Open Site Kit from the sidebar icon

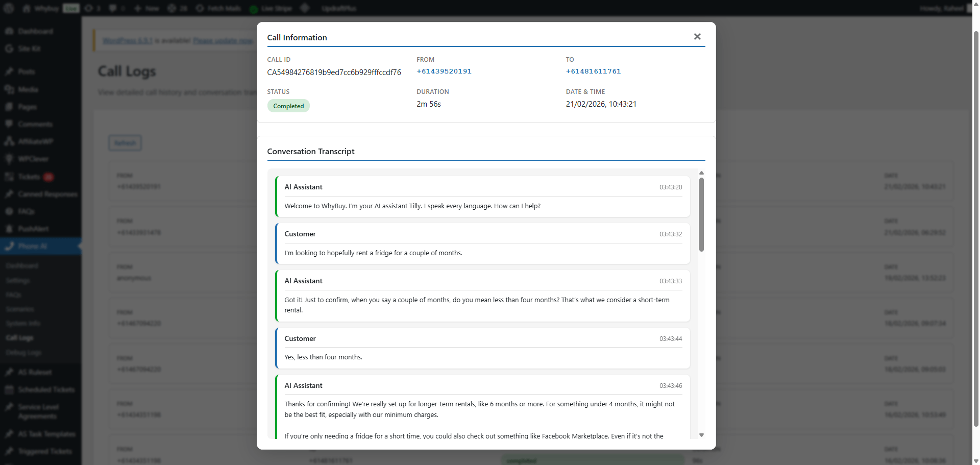click(9, 48)
